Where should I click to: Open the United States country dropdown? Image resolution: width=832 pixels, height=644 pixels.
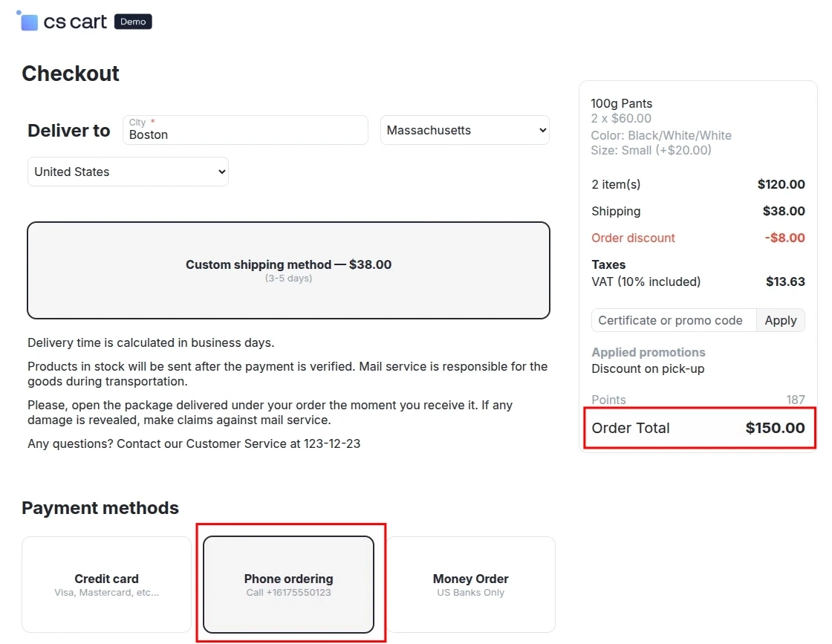coord(127,171)
